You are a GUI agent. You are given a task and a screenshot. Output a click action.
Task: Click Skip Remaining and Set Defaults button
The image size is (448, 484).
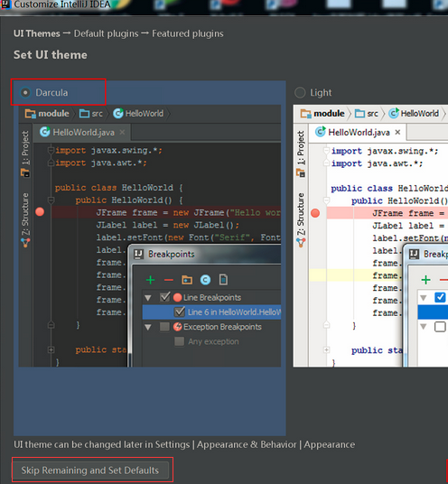click(90, 470)
